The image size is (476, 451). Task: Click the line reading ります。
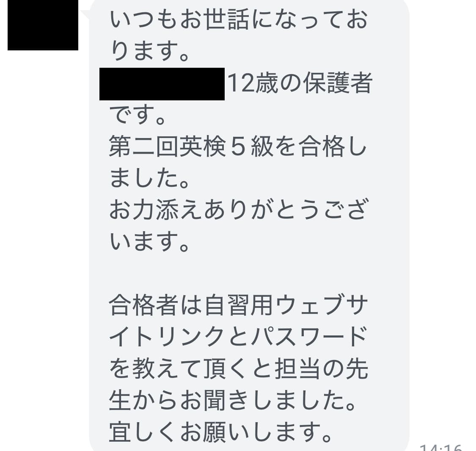pyautogui.click(x=149, y=51)
